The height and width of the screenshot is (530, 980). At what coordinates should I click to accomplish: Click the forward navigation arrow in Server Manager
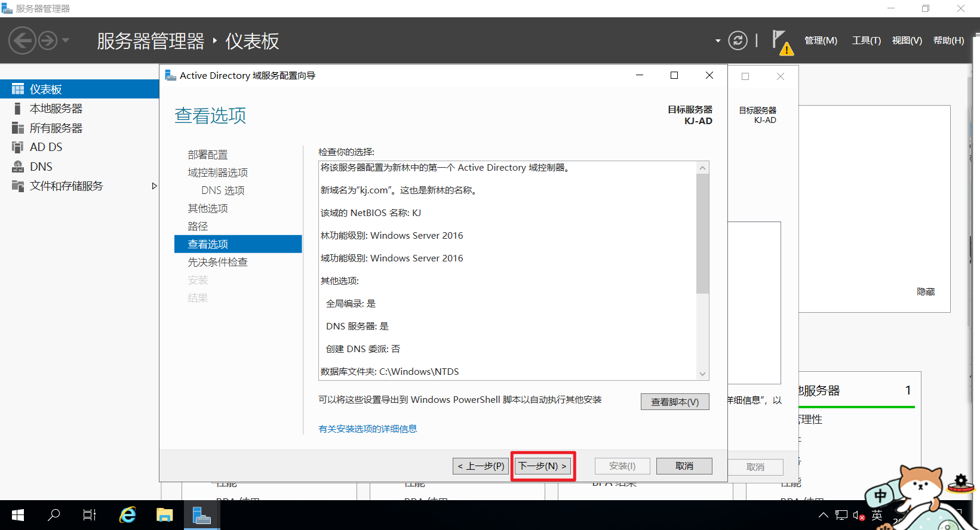pos(48,41)
